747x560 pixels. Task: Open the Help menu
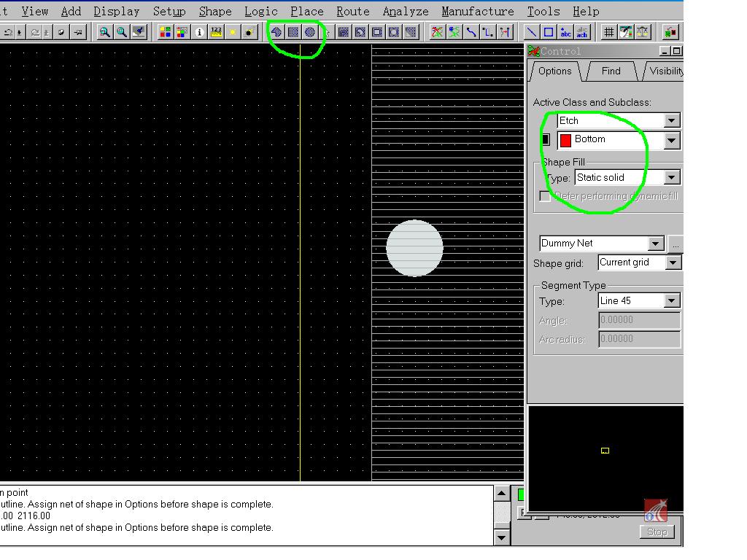[x=586, y=11]
